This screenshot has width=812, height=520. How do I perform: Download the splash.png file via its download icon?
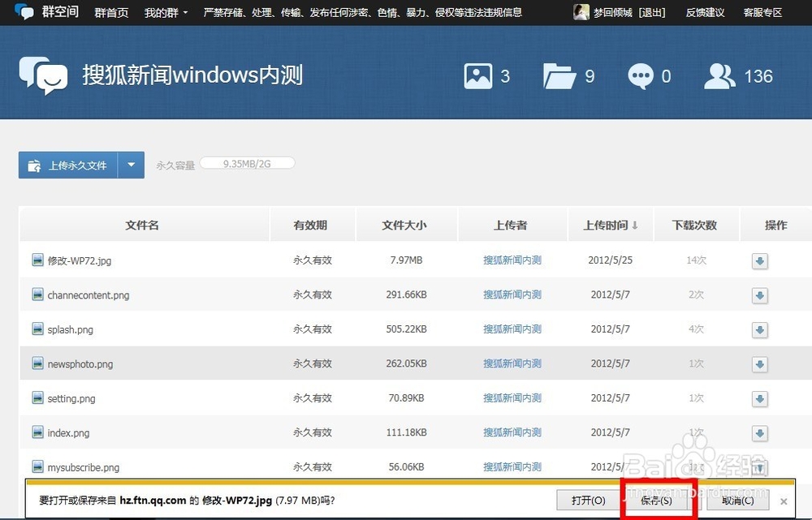click(759, 330)
